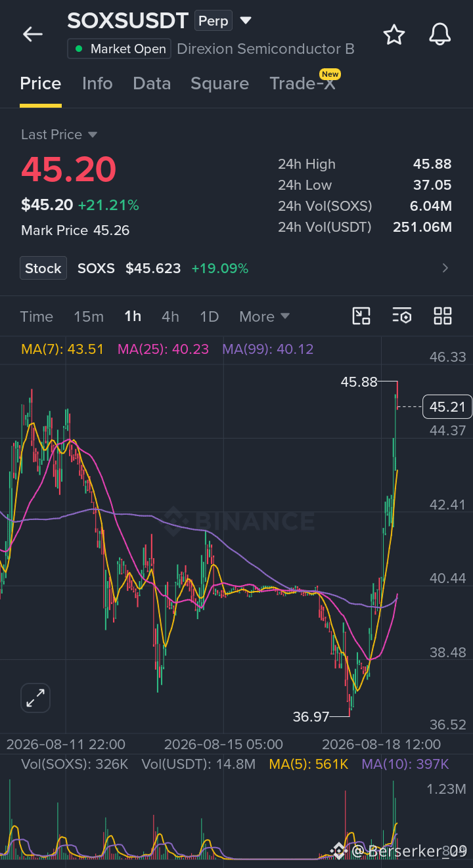Tap the Market Open status badge

click(x=119, y=49)
